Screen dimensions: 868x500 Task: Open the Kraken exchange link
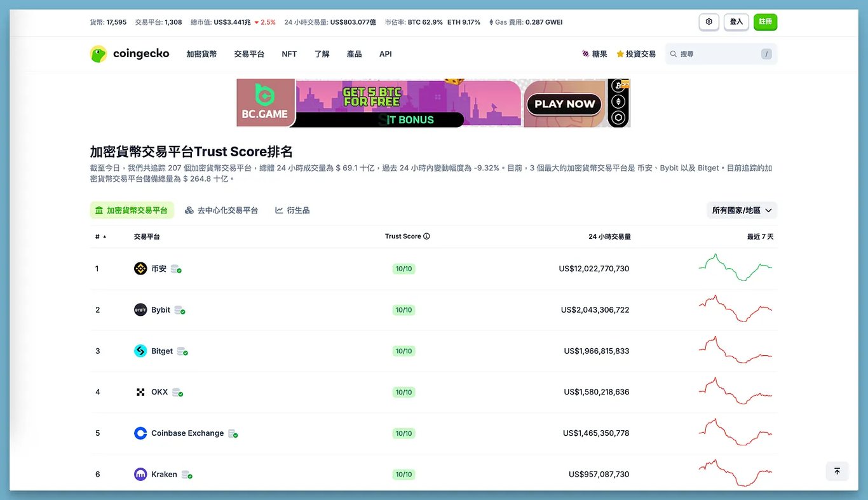pyautogui.click(x=164, y=474)
